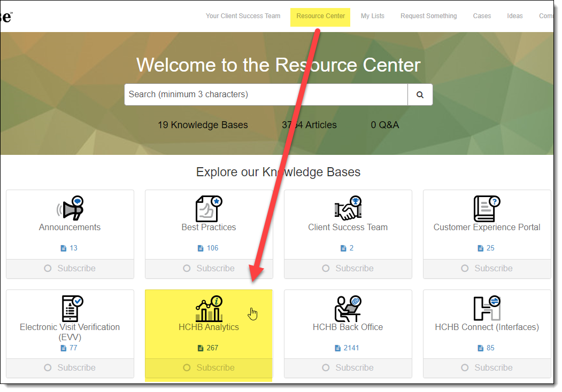Go to My Lists
This screenshot has height=392, width=562.
[372, 16]
